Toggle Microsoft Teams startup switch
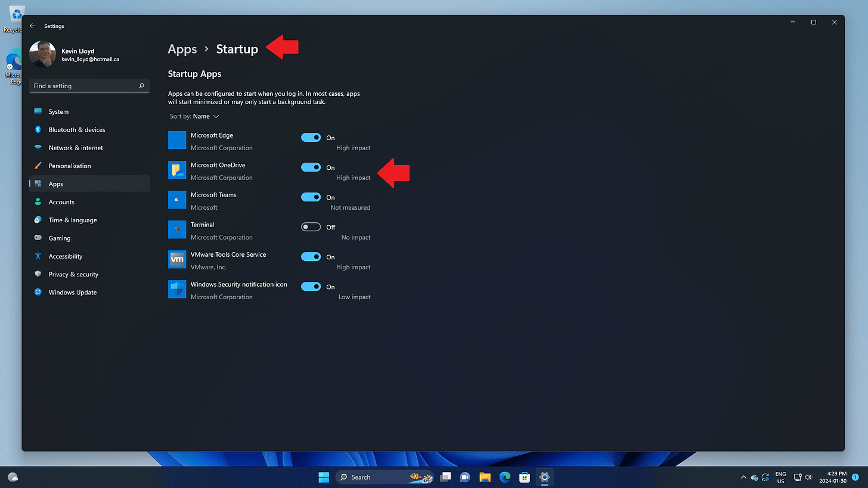 311,197
